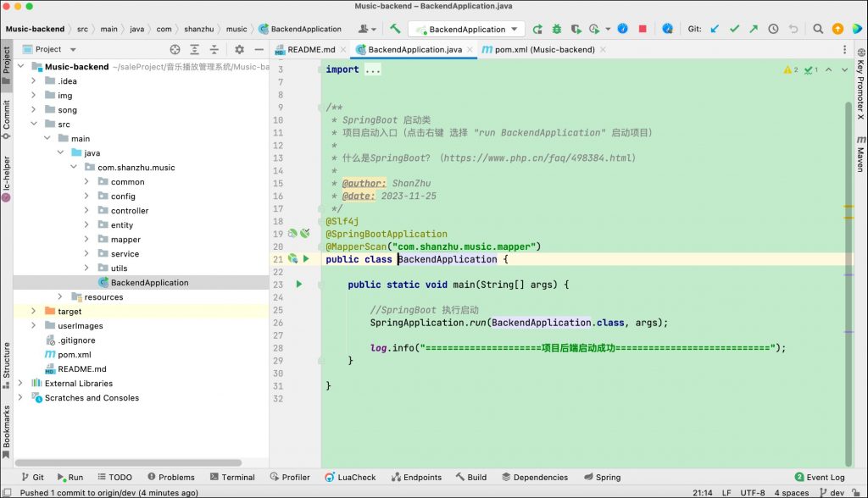Click run gutter arrow beside main method
This screenshot has width=868, height=498.
(x=299, y=285)
